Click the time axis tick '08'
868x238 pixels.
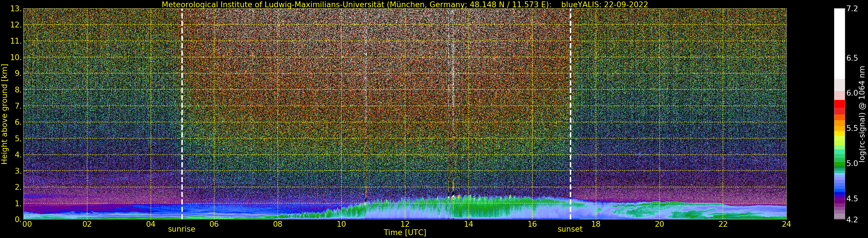pyautogui.click(x=278, y=224)
